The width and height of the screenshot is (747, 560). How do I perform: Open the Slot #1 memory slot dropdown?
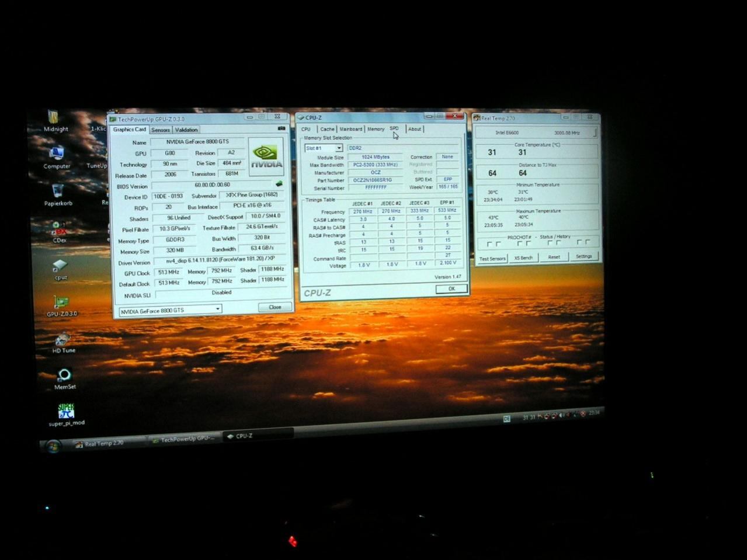click(324, 148)
